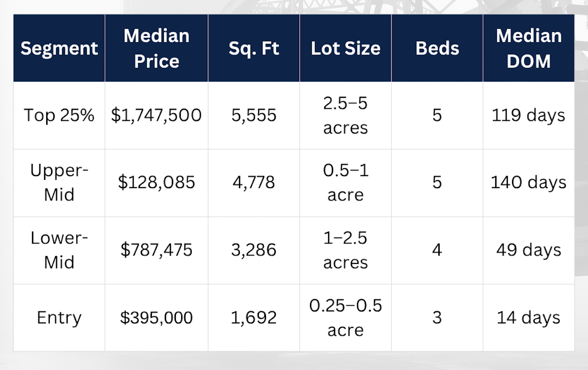Viewport: 588px width, 370px height.
Task: Select the Beds column header
Action: (437, 48)
